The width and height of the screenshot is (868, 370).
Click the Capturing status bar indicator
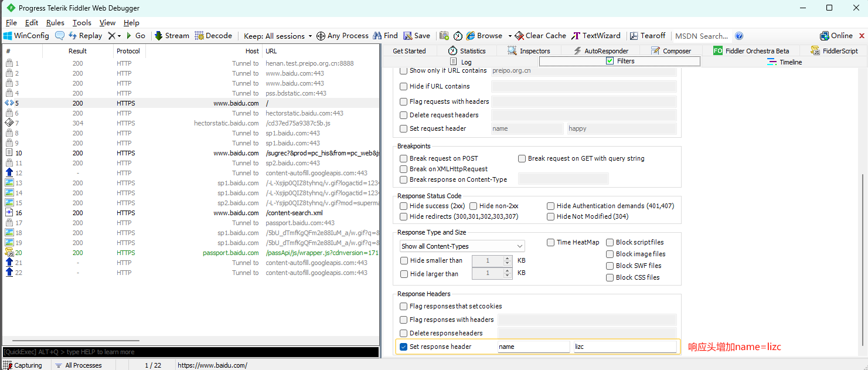tap(23, 365)
